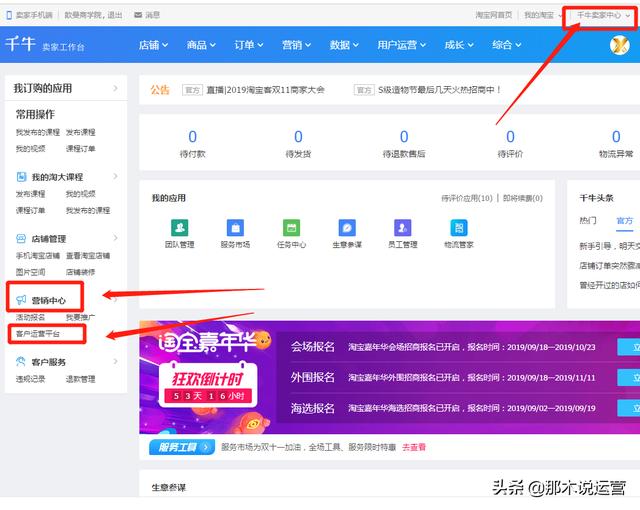Expand the 数据 menu dropdown
Screen dimensions: 640x510
click(344, 45)
